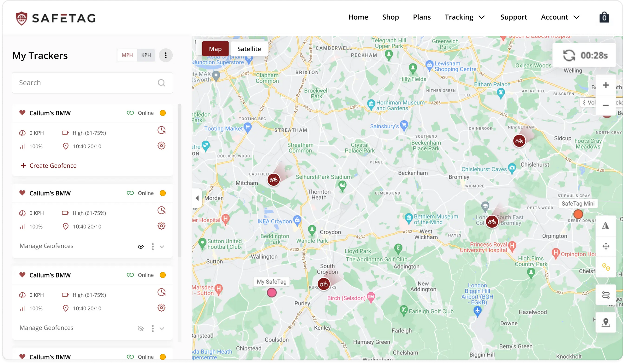Click the map compass arrow icon
The height and width of the screenshot is (364, 625).
605,226
